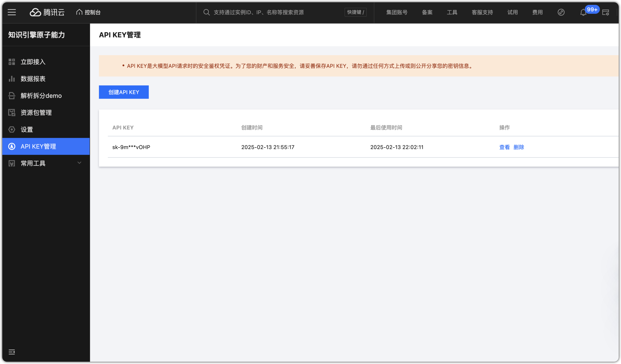The width and height of the screenshot is (621, 364).
Task: Open the 工具 dropdown in the top bar
Action: click(x=452, y=12)
